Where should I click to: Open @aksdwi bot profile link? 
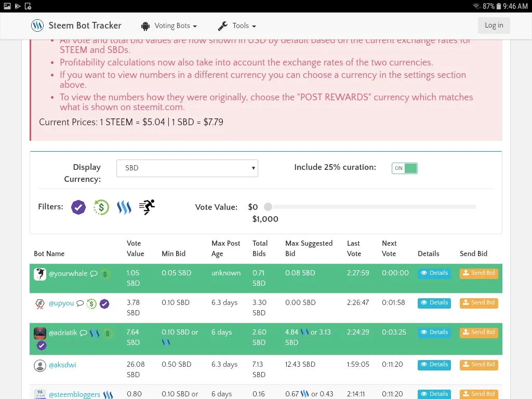62,365
